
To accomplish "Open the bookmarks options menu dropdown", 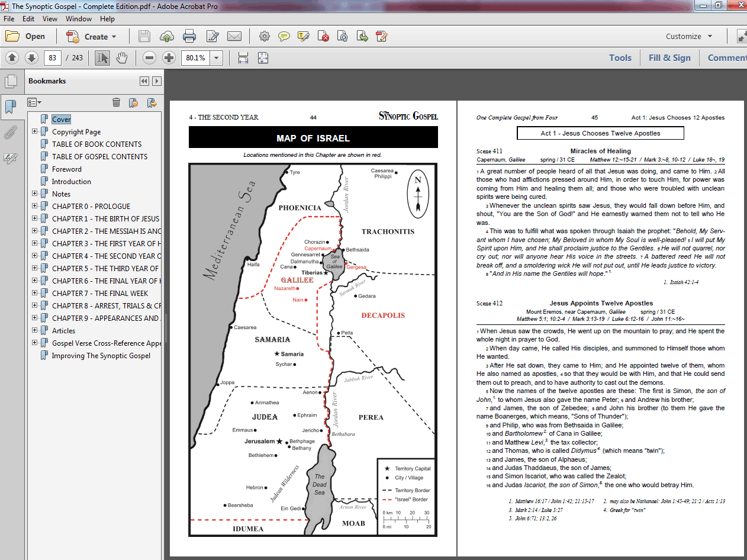I will 34,102.
